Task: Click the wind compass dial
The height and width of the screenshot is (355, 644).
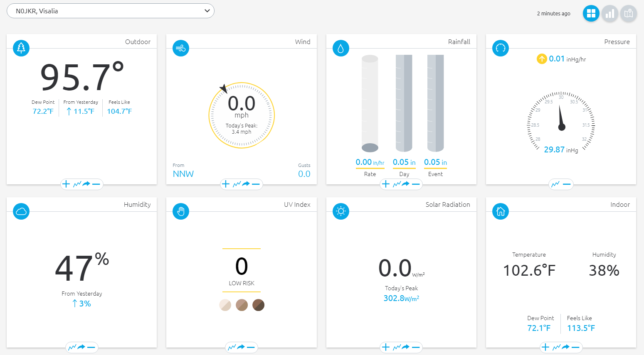Action: (x=242, y=115)
